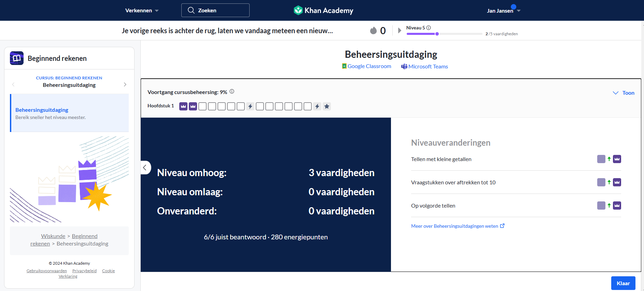Click 'Vraagstukken over aftrekken tot 10' skill
The width and height of the screenshot is (644, 291).
[x=453, y=182]
